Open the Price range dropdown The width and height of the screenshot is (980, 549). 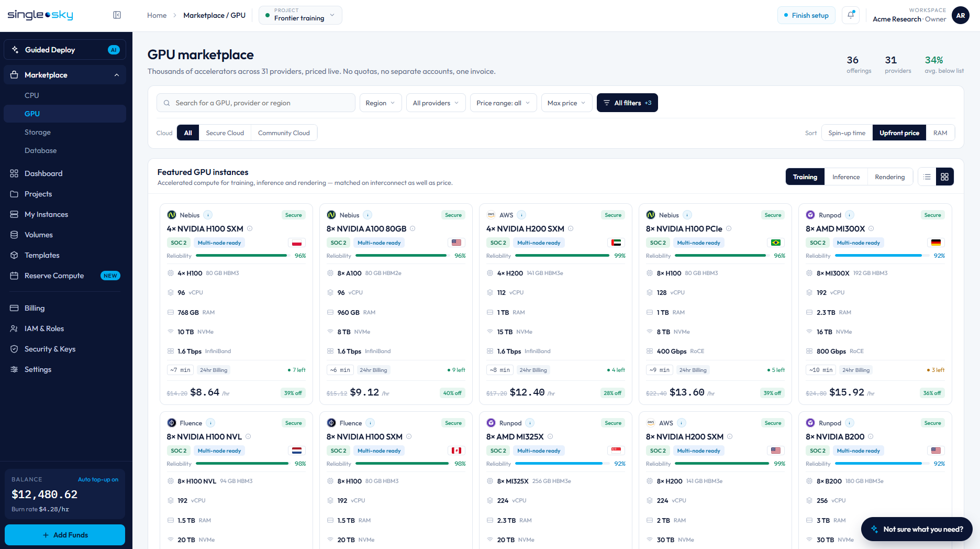click(x=503, y=103)
